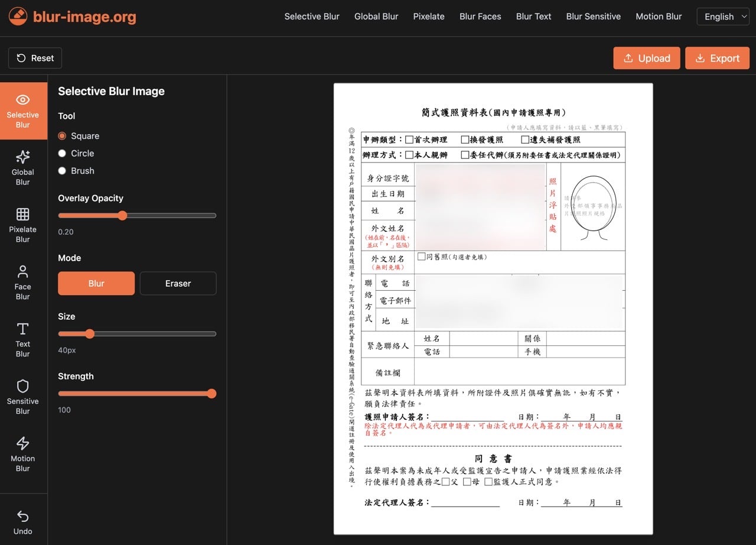Click the Upload button
This screenshot has width=756, height=545.
click(x=647, y=58)
